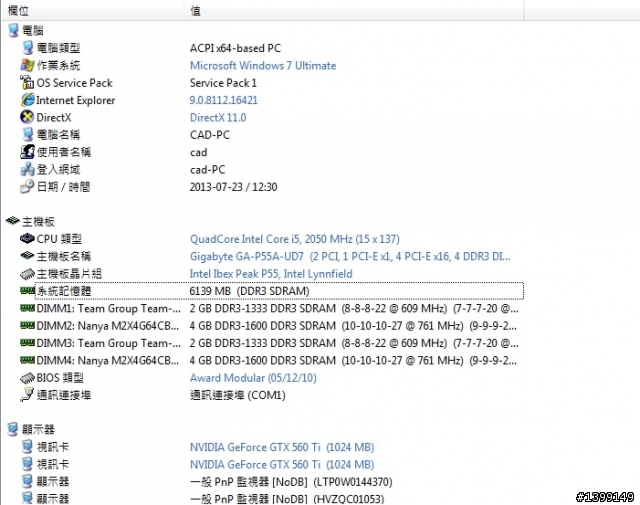Click the DIMM4 memory module icon
This screenshot has width=640, height=505.
click(27, 360)
